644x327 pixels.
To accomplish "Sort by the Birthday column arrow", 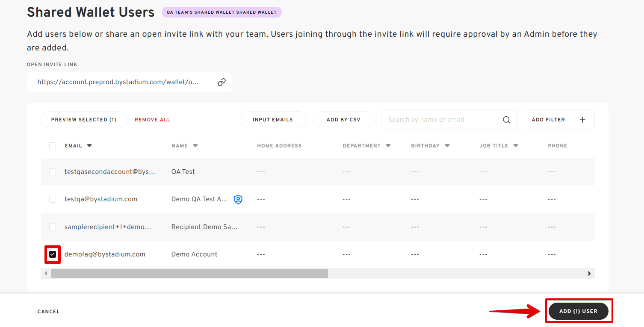I will point(447,146).
